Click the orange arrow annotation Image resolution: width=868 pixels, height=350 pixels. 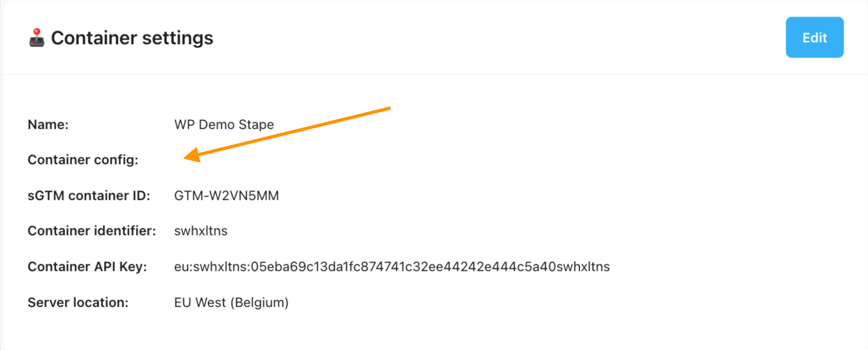[x=287, y=134]
